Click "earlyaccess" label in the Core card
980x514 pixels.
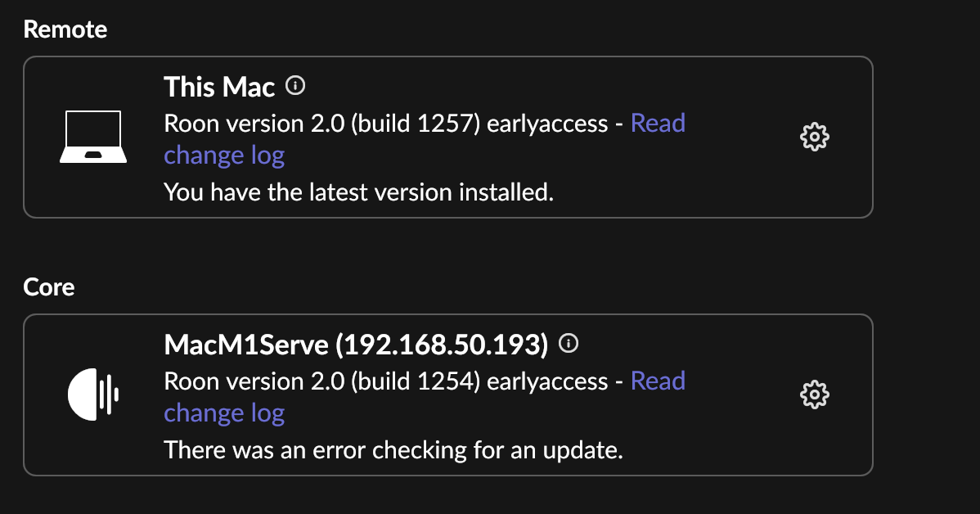pyautogui.click(x=547, y=381)
